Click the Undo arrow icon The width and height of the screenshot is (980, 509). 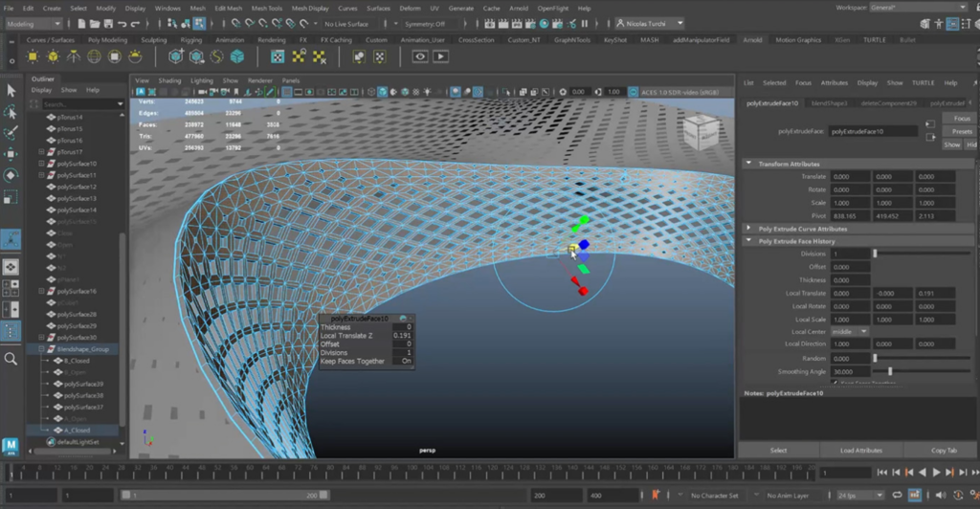pyautogui.click(x=122, y=24)
